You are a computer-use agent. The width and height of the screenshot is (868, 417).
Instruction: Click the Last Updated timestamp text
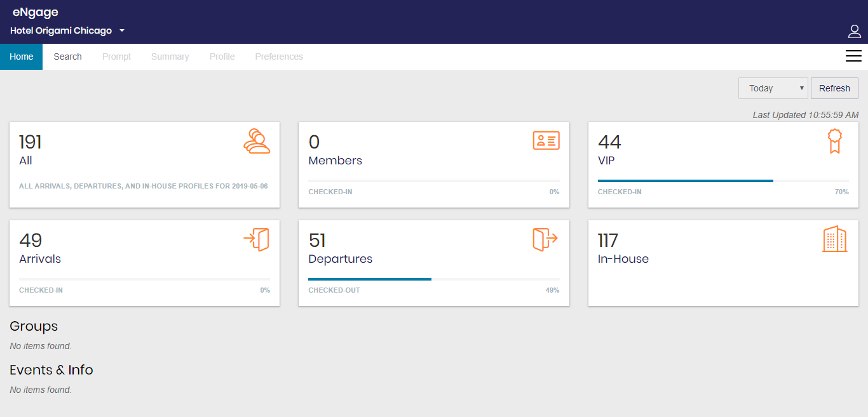pos(805,115)
